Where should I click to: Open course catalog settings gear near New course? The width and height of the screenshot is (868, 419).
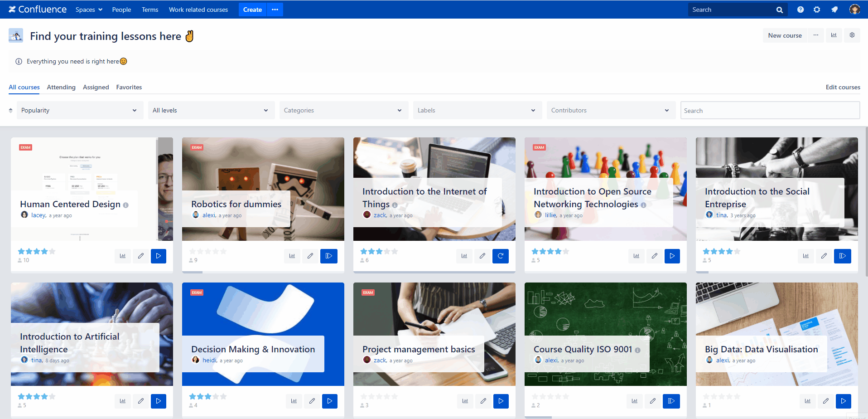(852, 35)
